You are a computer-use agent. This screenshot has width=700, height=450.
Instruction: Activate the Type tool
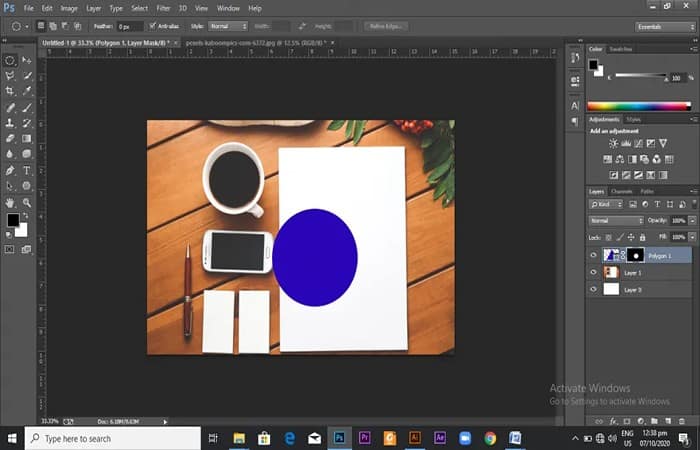click(x=27, y=170)
